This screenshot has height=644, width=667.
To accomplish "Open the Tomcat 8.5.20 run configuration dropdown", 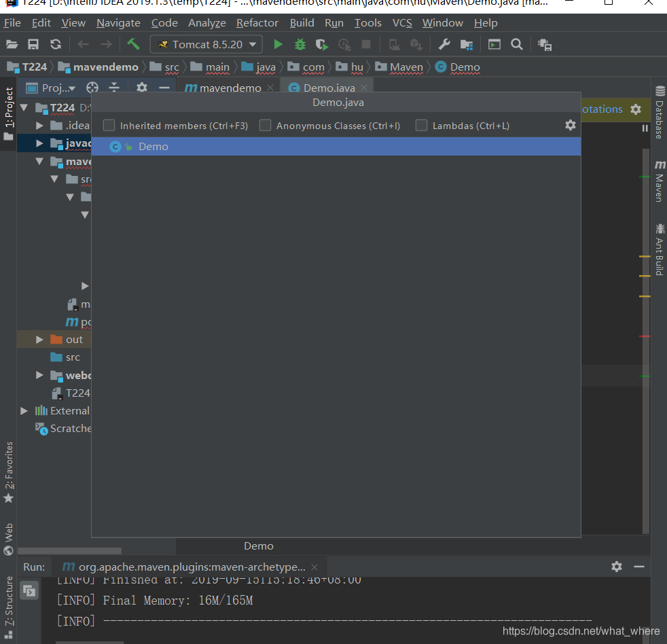I will click(x=206, y=44).
